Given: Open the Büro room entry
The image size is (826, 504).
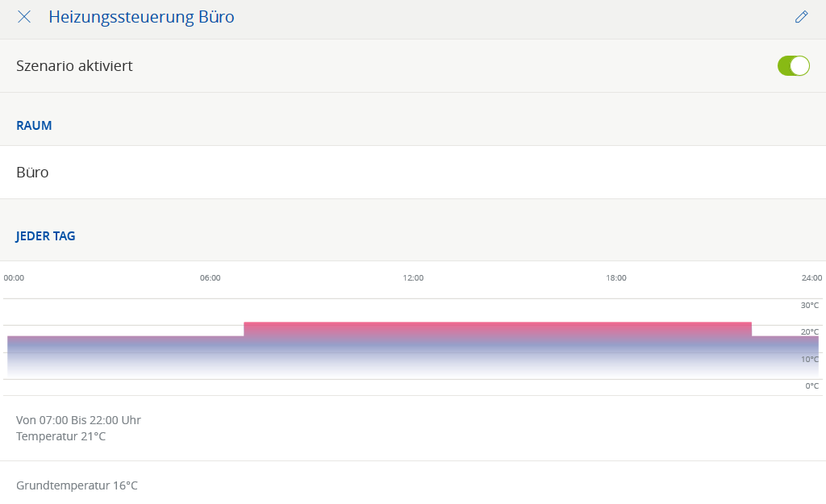Looking at the screenshot, I should [x=32, y=172].
